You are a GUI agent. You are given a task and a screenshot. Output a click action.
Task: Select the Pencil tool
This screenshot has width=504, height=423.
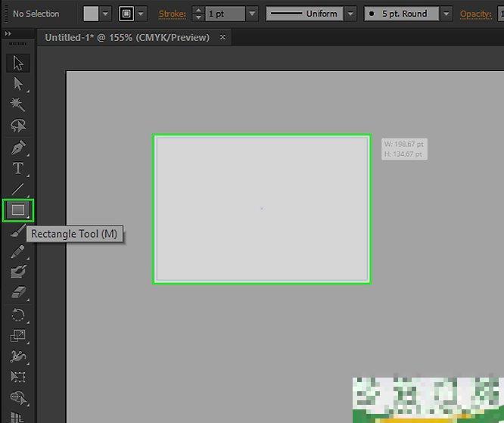click(x=18, y=251)
